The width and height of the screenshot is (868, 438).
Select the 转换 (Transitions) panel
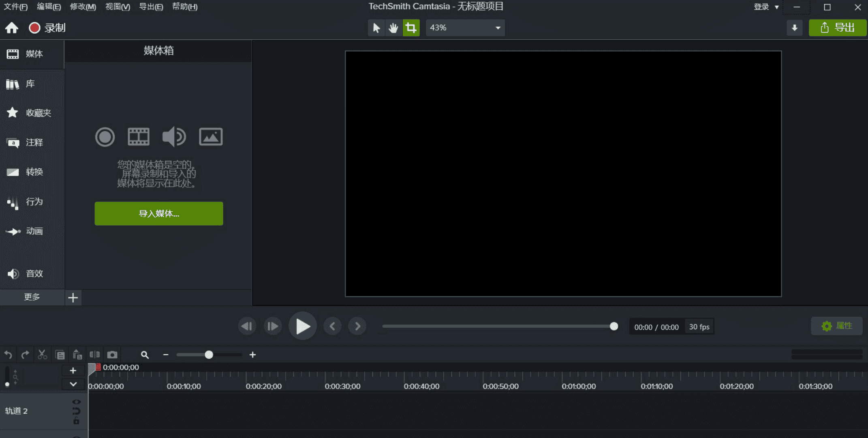point(32,172)
